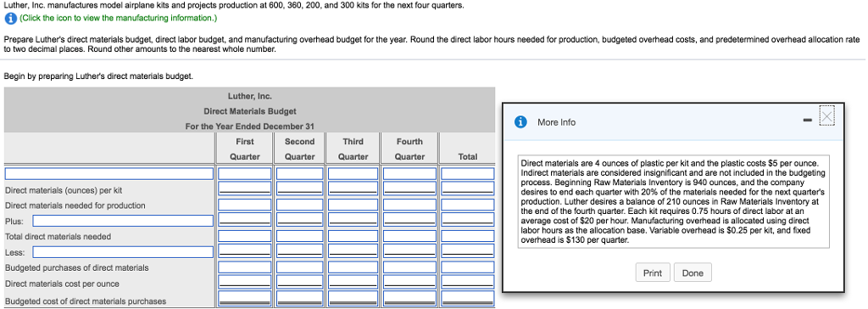Click Direct materials per kit Total cell

(x=468, y=188)
